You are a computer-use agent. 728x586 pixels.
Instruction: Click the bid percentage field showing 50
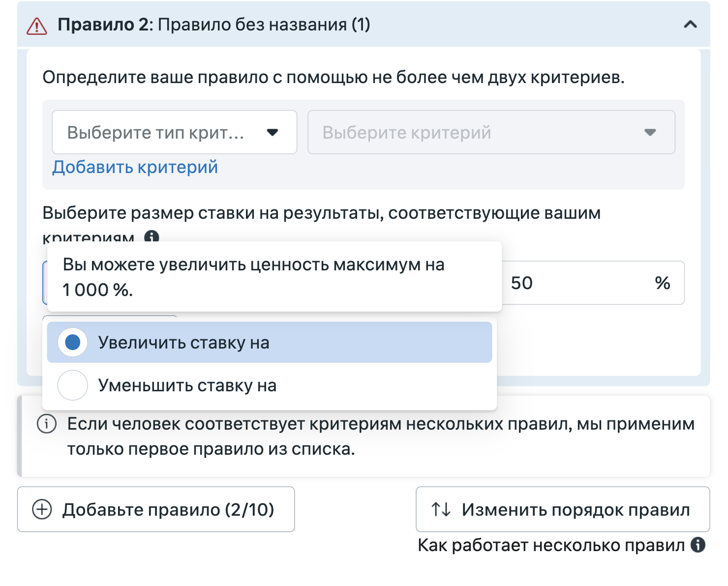pyautogui.click(x=593, y=283)
